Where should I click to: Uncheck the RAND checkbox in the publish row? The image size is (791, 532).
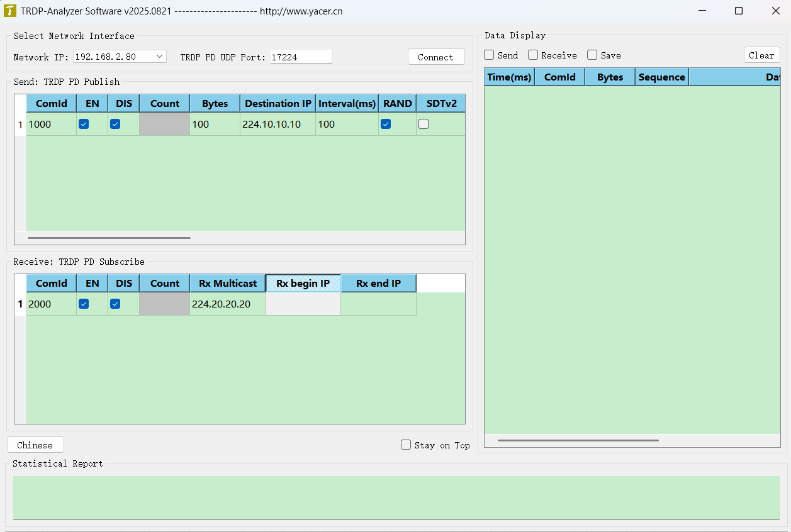pyautogui.click(x=386, y=124)
